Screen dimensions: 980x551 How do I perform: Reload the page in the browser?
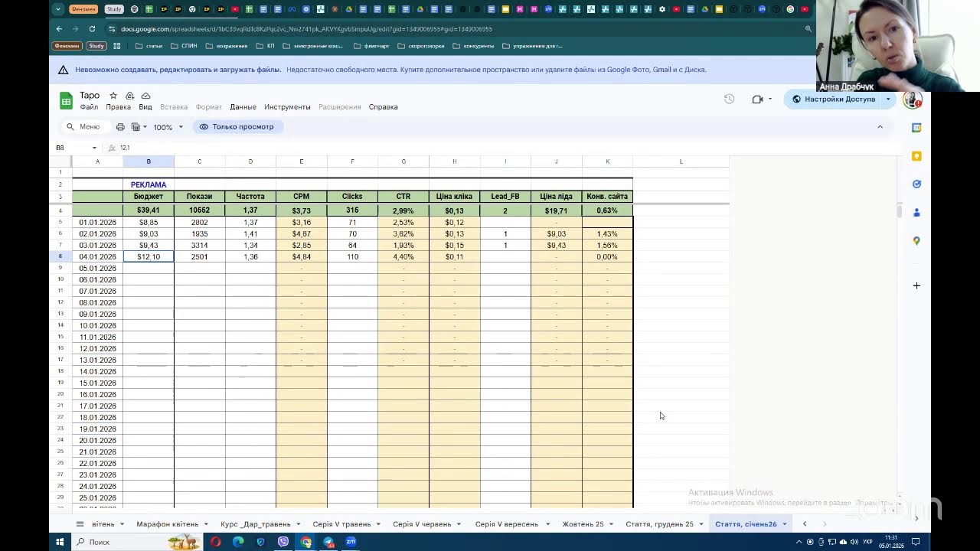[x=92, y=29]
